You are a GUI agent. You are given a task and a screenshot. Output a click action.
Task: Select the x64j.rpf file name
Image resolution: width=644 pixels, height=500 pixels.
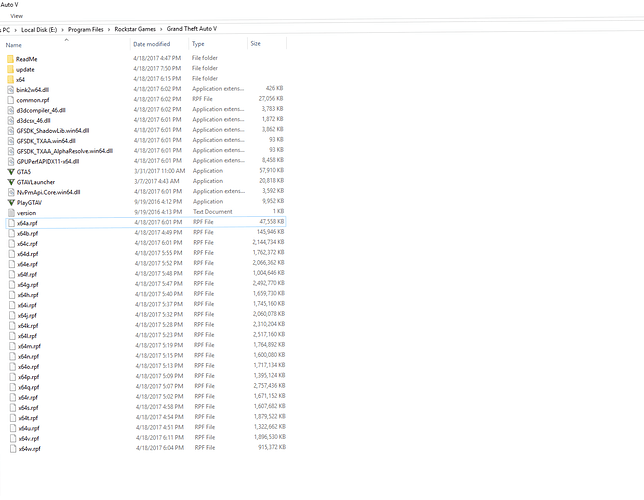(x=27, y=316)
